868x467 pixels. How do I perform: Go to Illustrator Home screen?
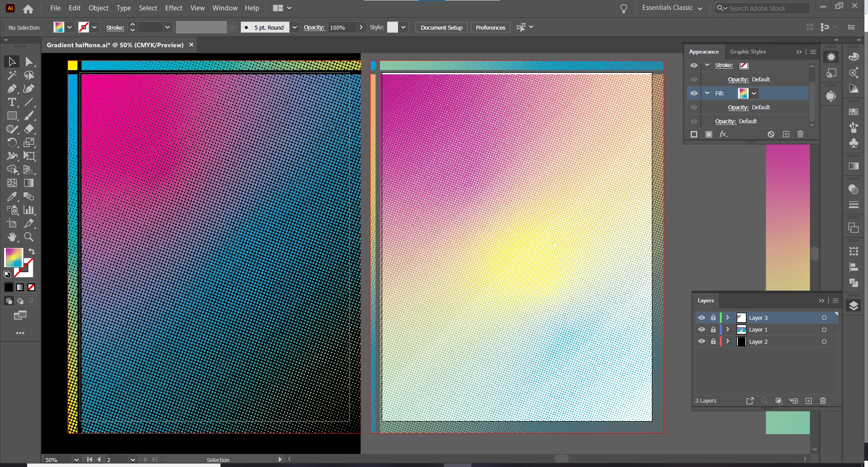click(28, 8)
